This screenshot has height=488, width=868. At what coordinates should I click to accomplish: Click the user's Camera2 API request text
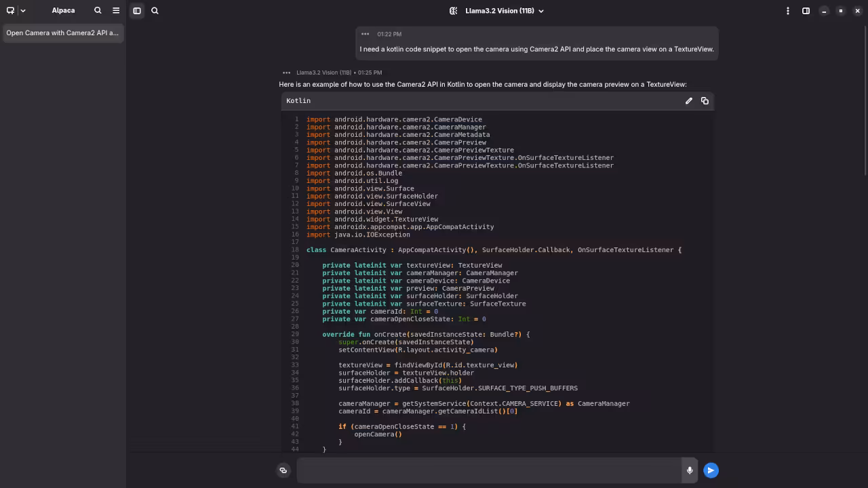[536, 49]
